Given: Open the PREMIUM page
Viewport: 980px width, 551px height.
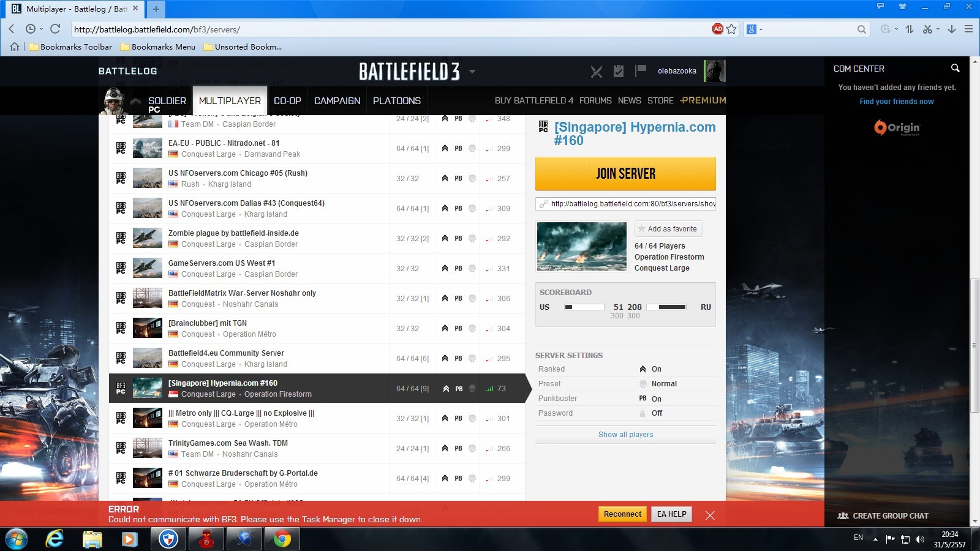Looking at the screenshot, I should 703,100.
